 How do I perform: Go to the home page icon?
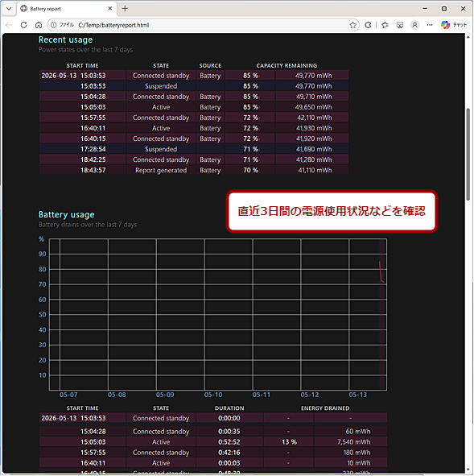coord(39,25)
